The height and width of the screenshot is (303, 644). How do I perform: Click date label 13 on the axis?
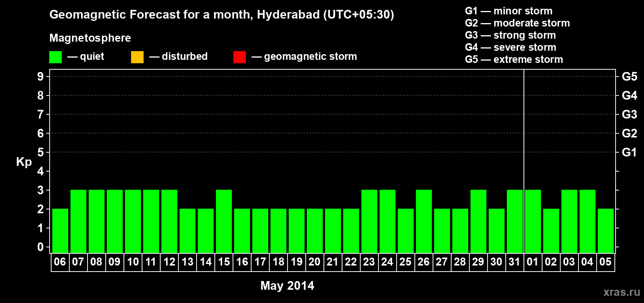[187, 262]
